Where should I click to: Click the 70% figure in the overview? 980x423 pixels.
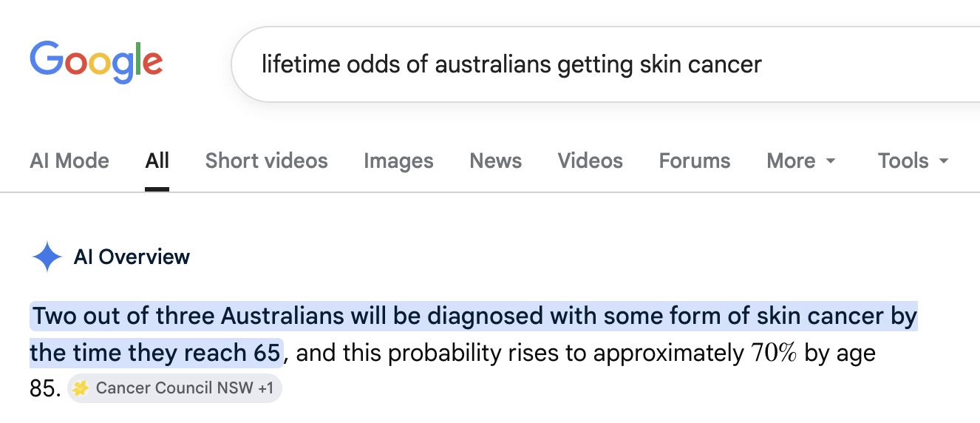[774, 353]
